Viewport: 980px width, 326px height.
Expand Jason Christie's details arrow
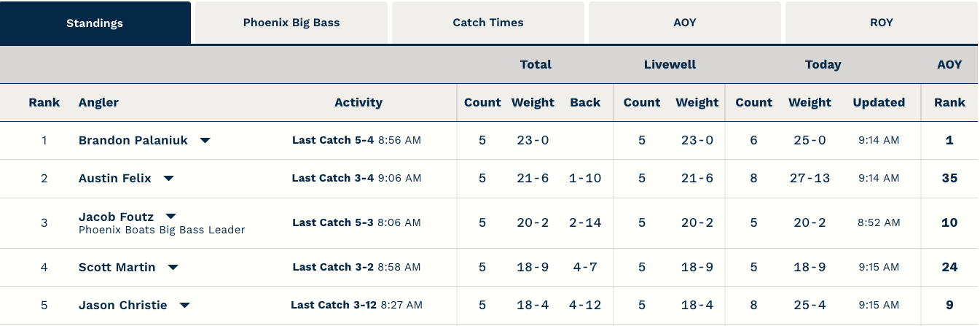click(x=185, y=306)
